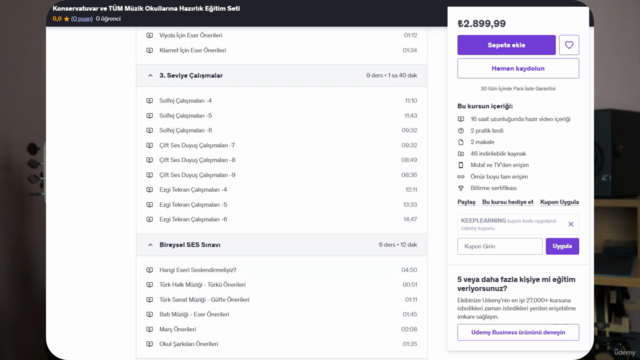640x360 pixels.
Task: Click the Ezgi Tekrarı Çalışmaları -4 lesson title
Action: [193, 190]
